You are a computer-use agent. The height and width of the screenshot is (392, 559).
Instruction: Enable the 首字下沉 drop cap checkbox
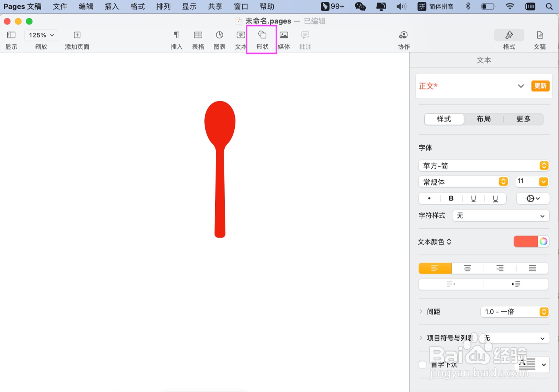[422, 364]
